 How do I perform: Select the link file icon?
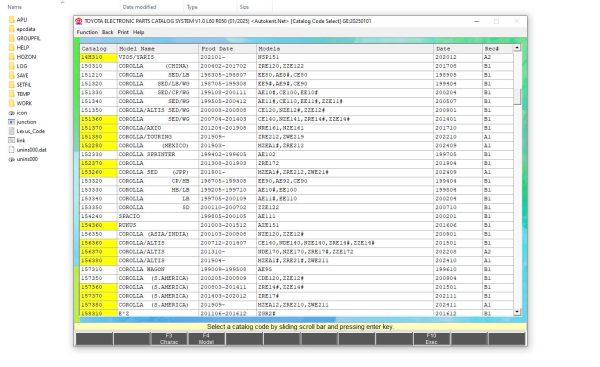tap(11, 140)
